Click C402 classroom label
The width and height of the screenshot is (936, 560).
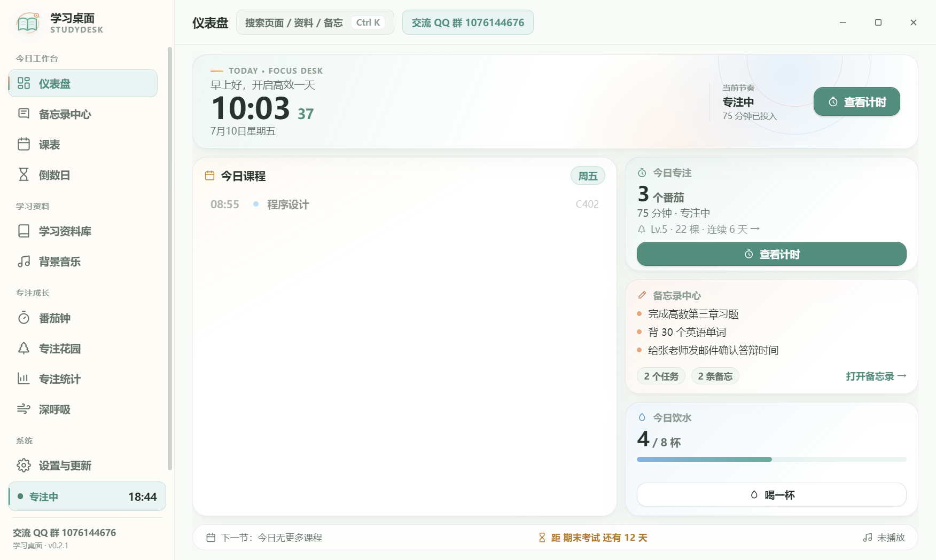587,204
